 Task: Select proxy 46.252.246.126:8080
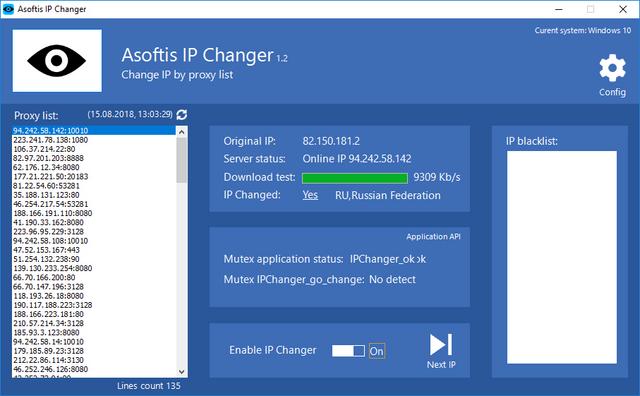[94, 369]
